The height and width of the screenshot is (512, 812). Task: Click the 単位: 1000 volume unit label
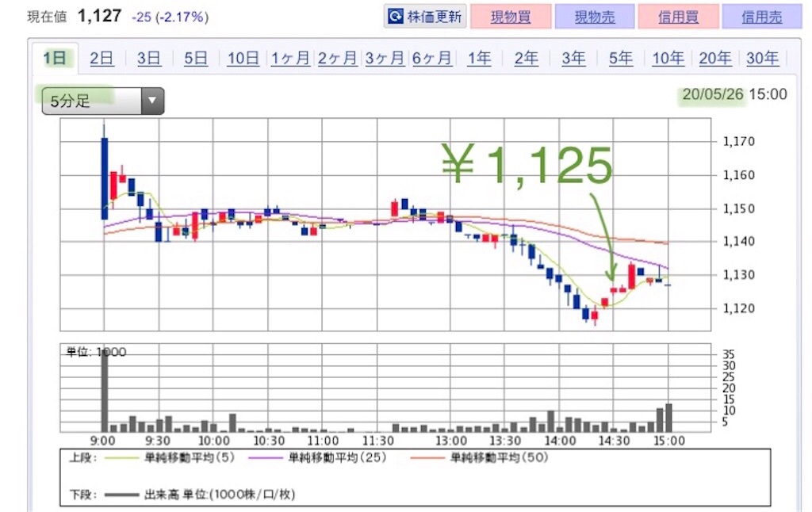pos(96,352)
